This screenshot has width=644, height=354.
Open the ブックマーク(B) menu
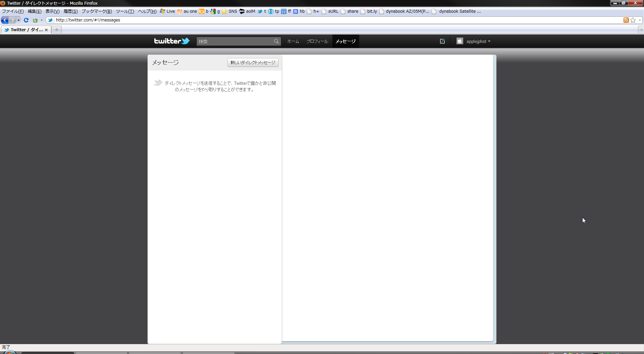[97, 11]
